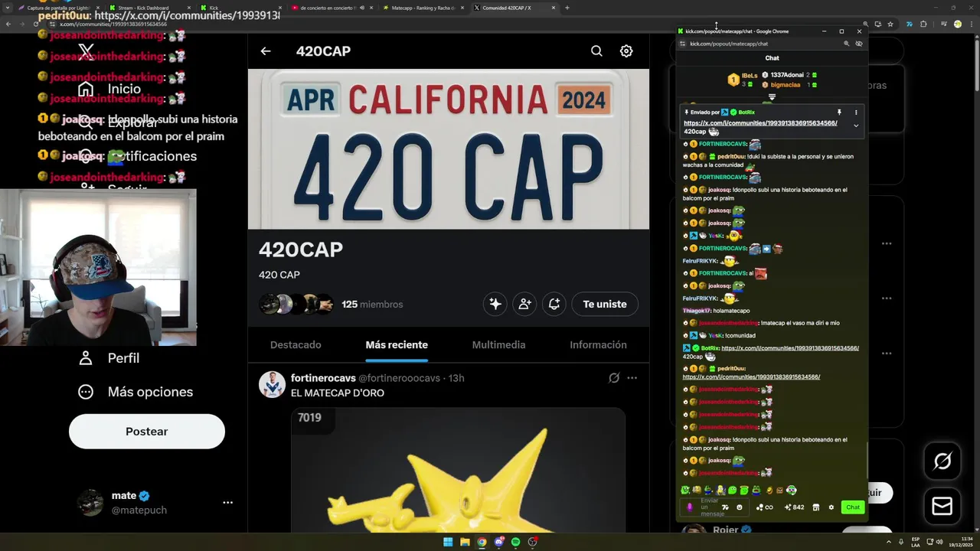Click the 420 CAP California banner image
Viewport: 980px width, 551px height.
[x=449, y=149]
